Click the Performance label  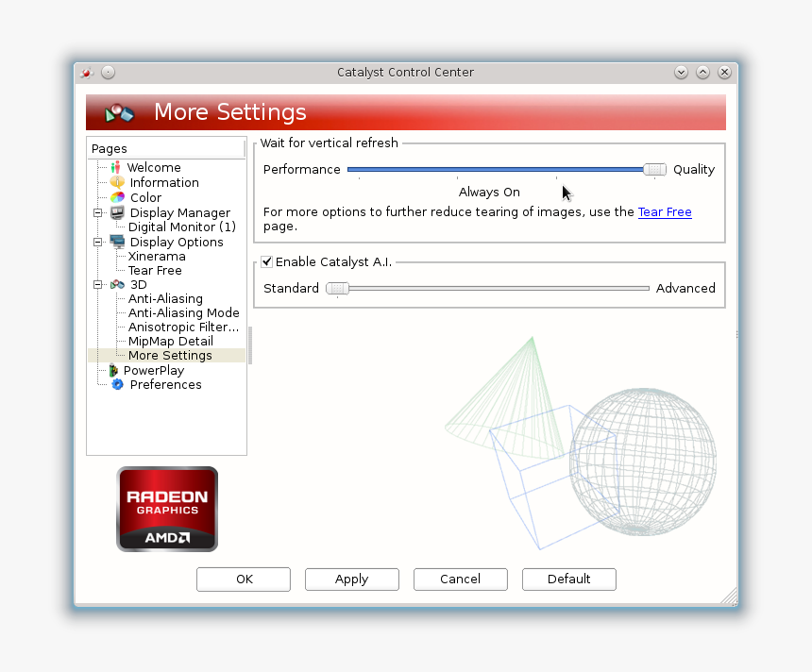[x=302, y=169]
